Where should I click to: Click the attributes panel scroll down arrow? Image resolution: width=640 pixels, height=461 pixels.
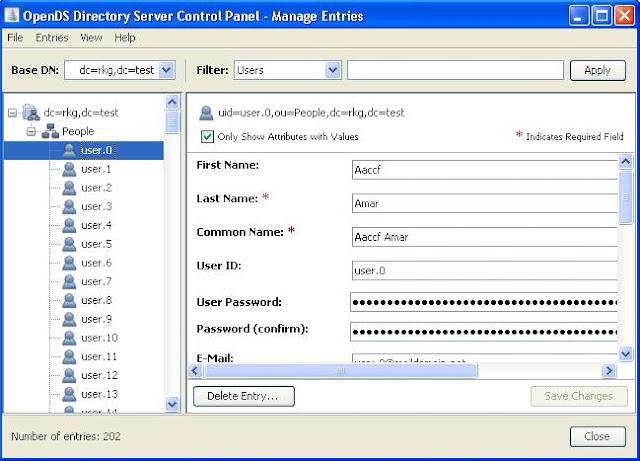625,353
